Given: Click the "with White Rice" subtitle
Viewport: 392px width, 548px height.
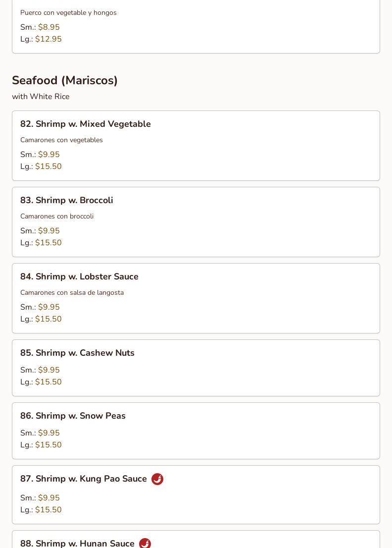Looking at the screenshot, I should point(41,97).
